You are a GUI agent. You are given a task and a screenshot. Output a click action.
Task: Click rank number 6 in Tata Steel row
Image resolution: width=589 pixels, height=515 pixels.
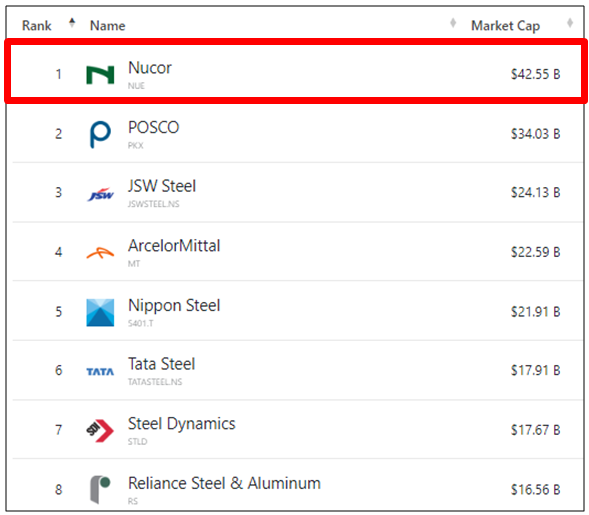point(59,371)
